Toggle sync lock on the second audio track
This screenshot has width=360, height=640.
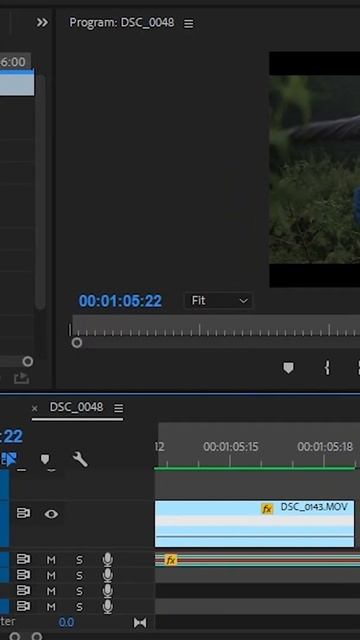click(x=23, y=575)
